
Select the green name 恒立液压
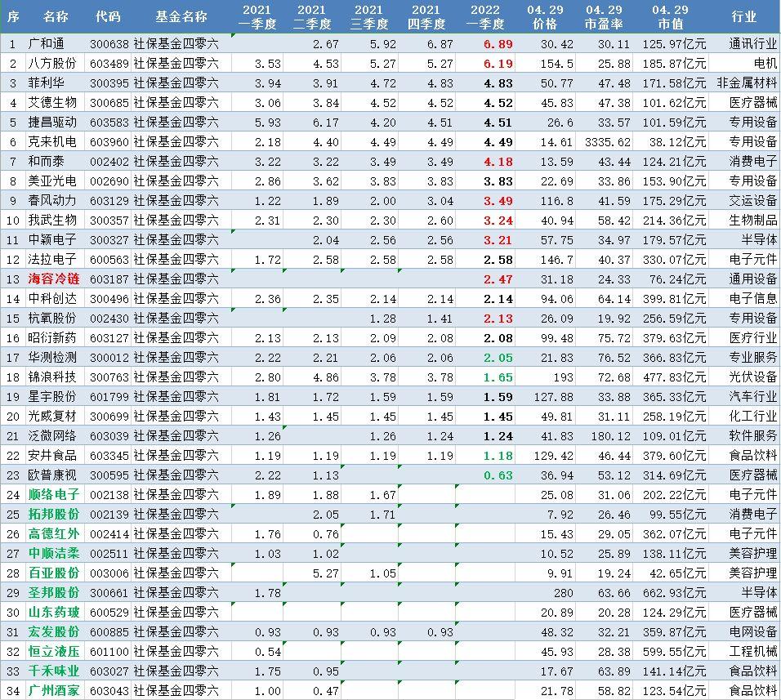click(54, 652)
